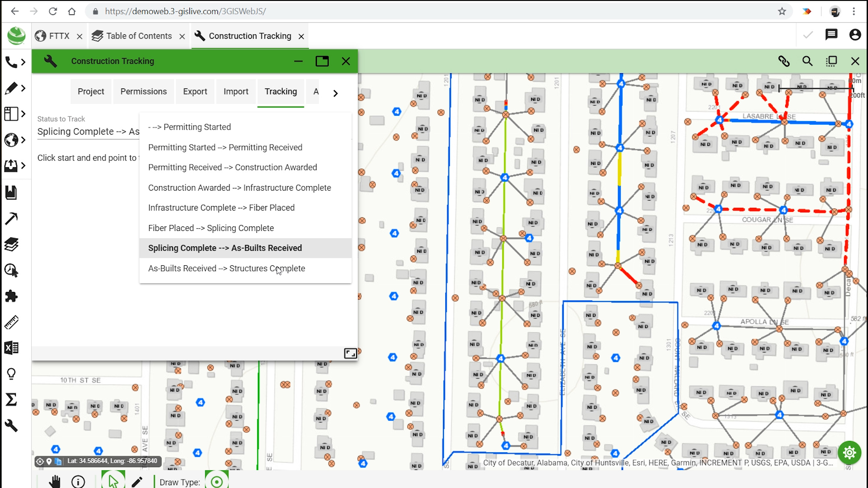The height and width of the screenshot is (488, 868).
Task: Click the map search magnifier icon
Action: pyautogui.click(x=807, y=61)
